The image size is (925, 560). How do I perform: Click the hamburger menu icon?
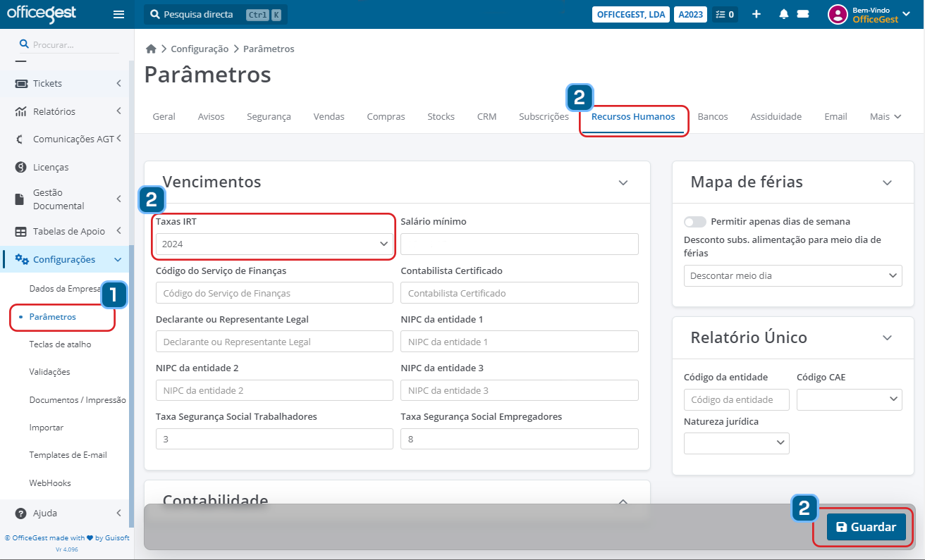pyautogui.click(x=118, y=14)
